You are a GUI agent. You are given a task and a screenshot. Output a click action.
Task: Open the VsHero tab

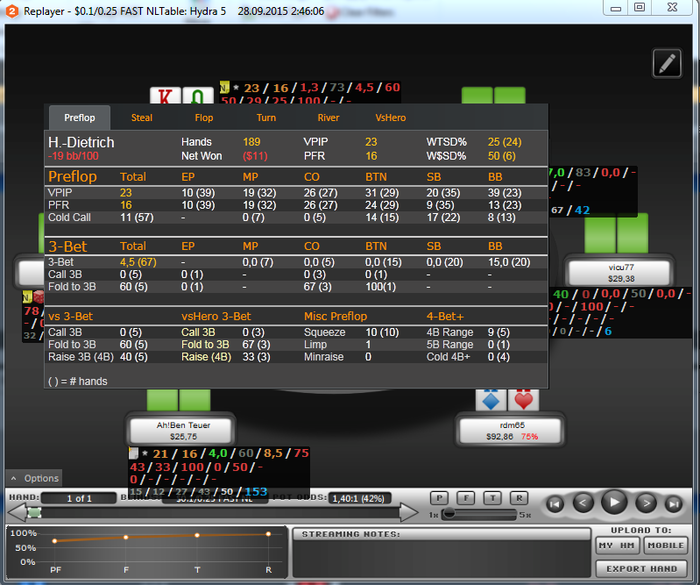pyautogui.click(x=390, y=118)
